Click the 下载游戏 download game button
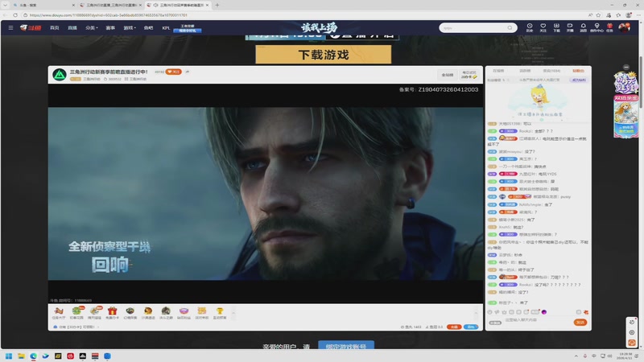Viewport: 644px width, 362px height. pyautogui.click(x=324, y=55)
